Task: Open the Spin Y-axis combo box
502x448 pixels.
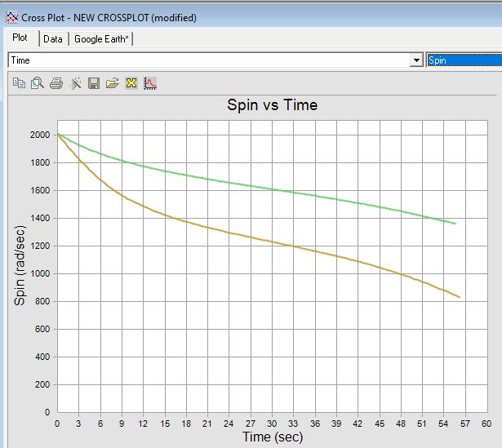Action: 463,60
